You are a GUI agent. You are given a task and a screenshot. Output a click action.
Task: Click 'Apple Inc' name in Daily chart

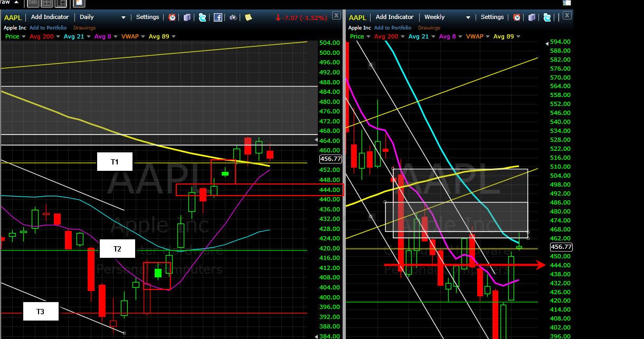pyautogui.click(x=15, y=28)
